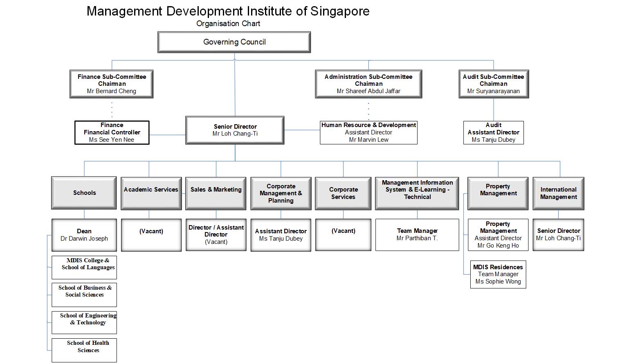Click the School of Engineering & Technology box
The width and height of the screenshot is (631, 364).
point(84,322)
